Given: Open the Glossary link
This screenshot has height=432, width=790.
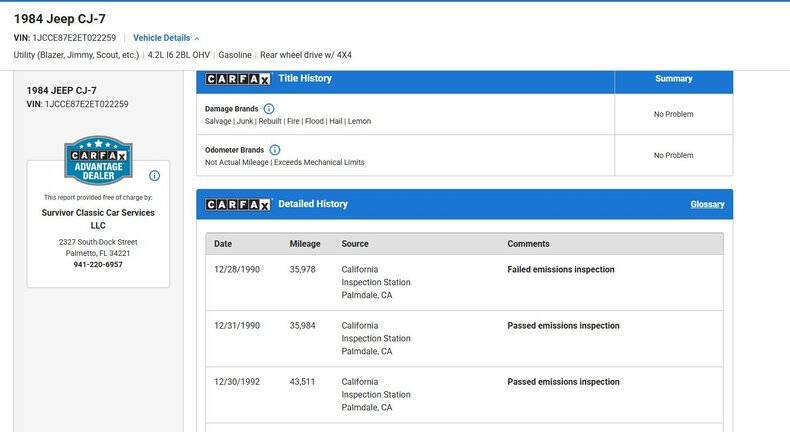Looking at the screenshot, I should 707,204.
